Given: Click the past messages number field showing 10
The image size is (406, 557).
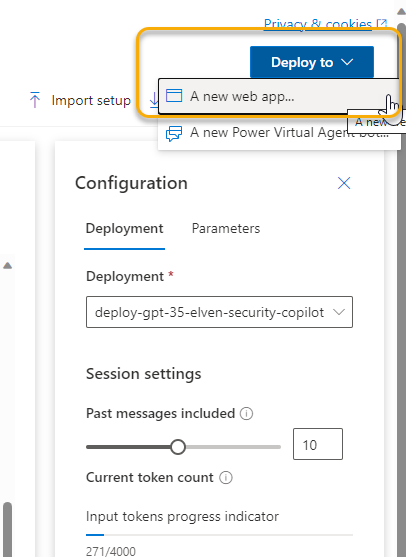Looking at the screenshot, I should (x=318, y=444).
